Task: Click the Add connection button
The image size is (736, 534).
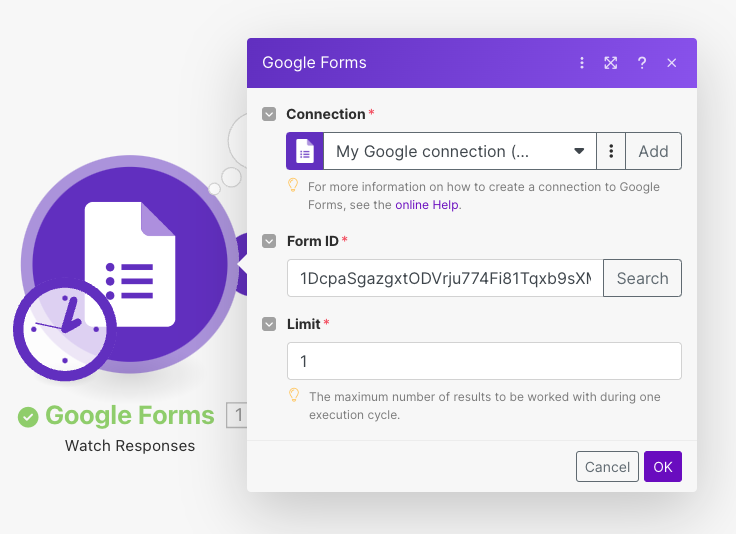Action: [653, 151]
